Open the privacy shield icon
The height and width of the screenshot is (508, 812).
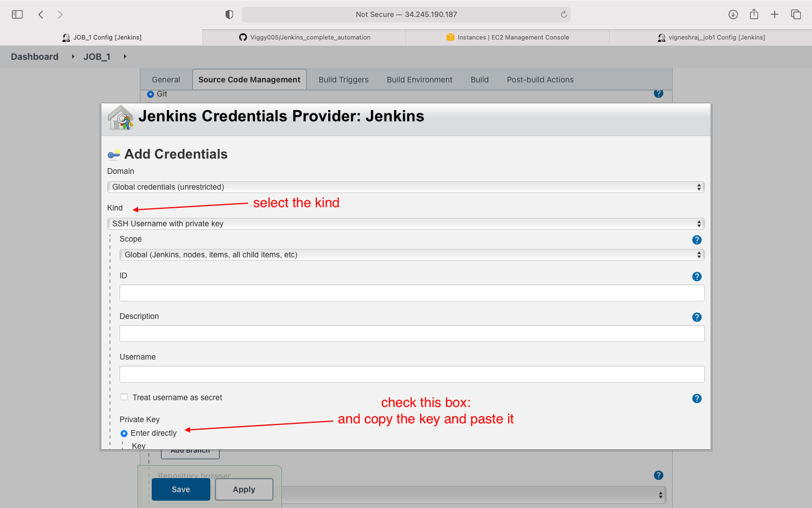229,15
